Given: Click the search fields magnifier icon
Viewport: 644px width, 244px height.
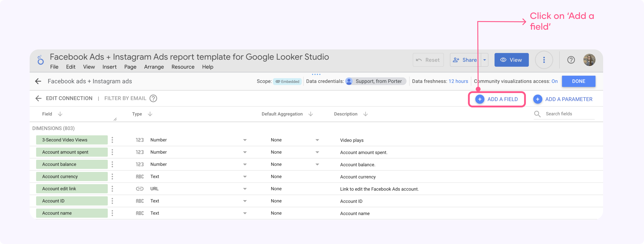Looking at the screenshot, I should 537,114.
